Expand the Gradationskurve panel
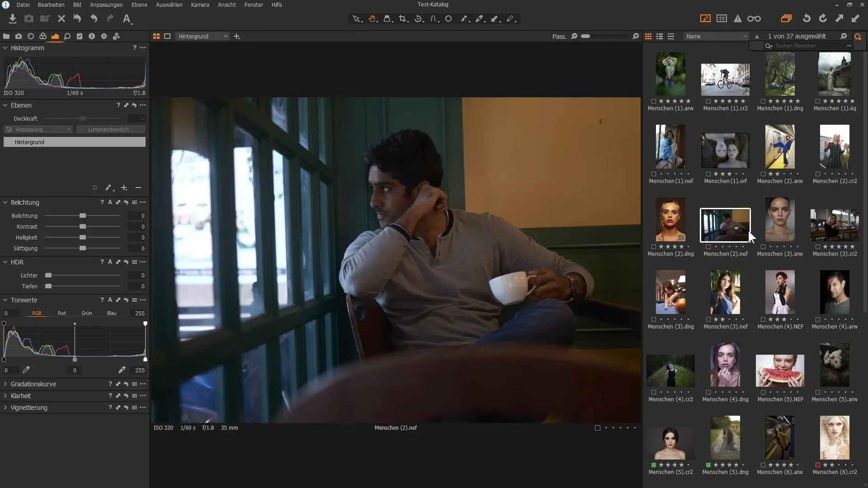 pyautogui.click(x=5, y=384)
